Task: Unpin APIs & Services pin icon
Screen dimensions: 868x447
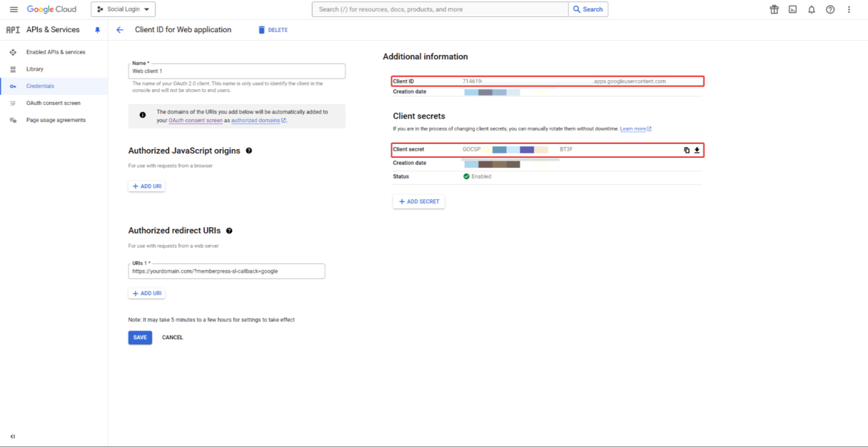Action: tap(98, 29)
